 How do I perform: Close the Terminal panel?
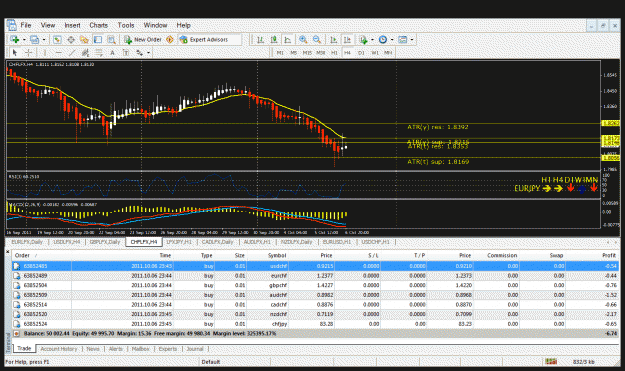click(x=7, y=251)
